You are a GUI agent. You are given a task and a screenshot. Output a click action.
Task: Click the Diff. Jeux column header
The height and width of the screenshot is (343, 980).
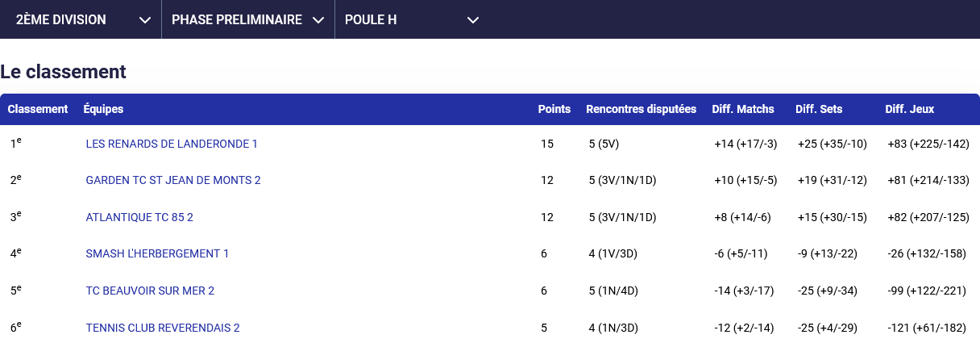tap(910, 109)
